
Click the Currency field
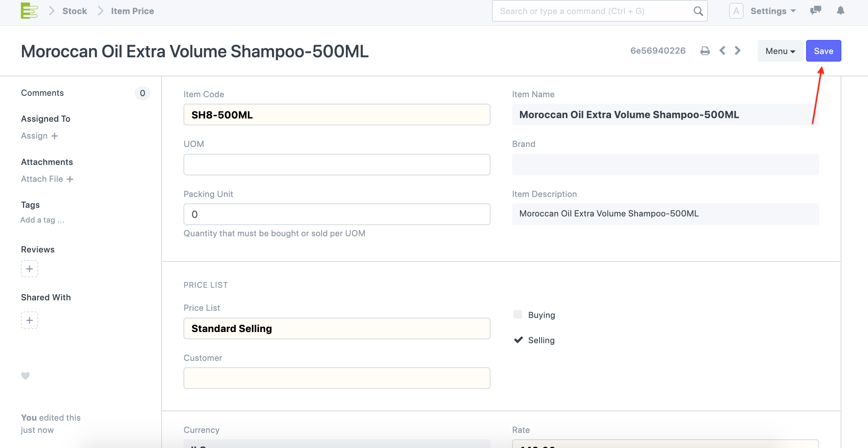click(337, 444)
